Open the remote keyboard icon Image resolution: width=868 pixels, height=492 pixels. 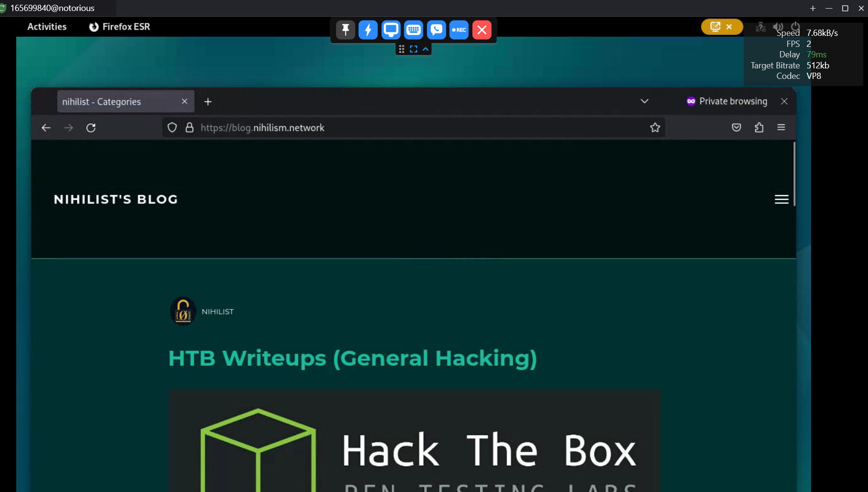[414, 30]
